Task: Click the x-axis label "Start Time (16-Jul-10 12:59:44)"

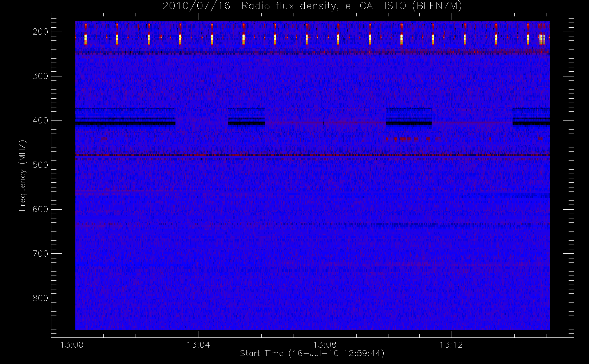Action: pos(312,353)
